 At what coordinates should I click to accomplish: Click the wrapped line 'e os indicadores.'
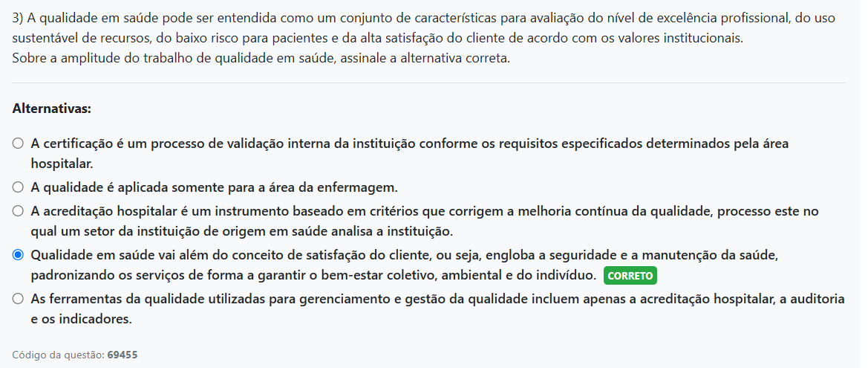click(81, 320)
